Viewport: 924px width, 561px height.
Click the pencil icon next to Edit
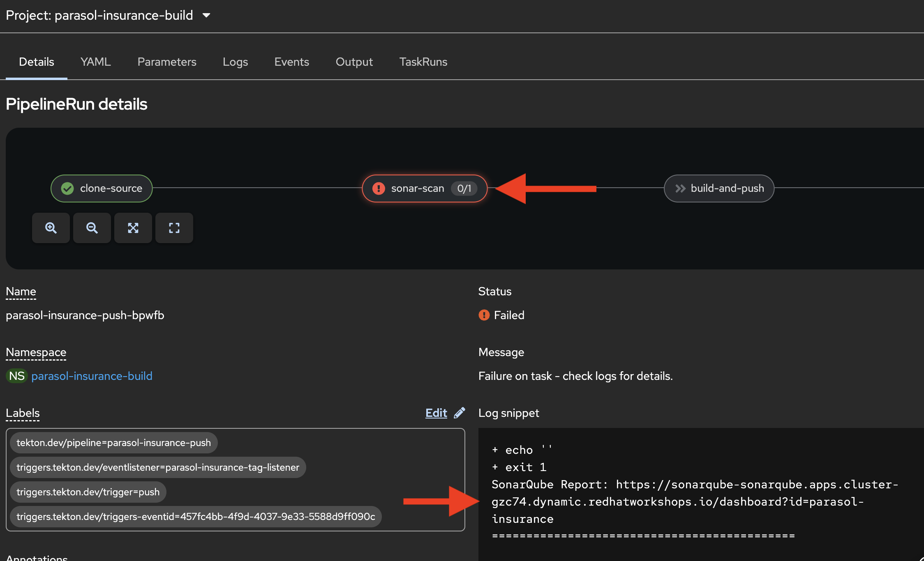[x=460, y=413]
